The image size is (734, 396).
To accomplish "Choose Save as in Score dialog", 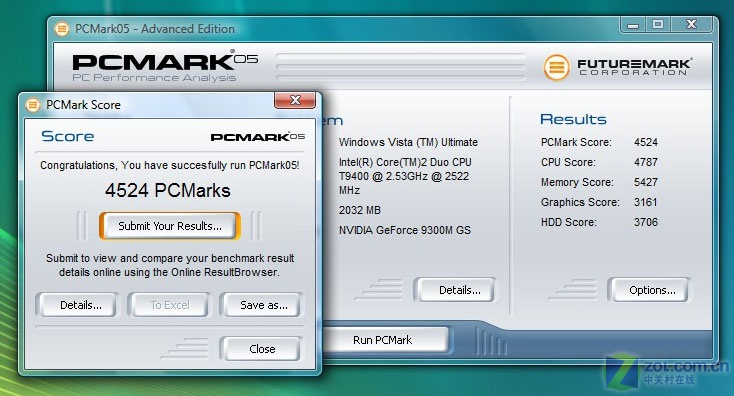I will click(263, 305).
